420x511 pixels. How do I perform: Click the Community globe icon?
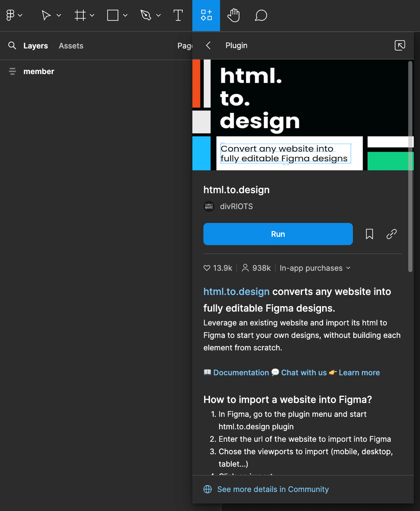(x=208, y=489)
